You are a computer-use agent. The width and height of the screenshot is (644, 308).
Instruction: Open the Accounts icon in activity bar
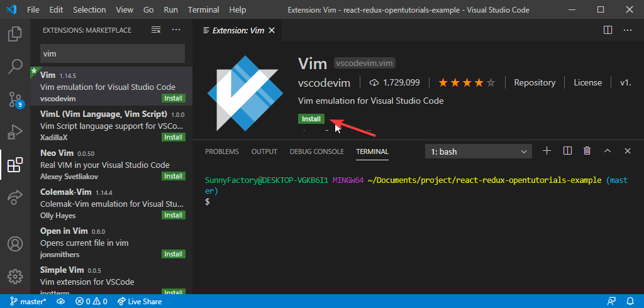[15, 244]
